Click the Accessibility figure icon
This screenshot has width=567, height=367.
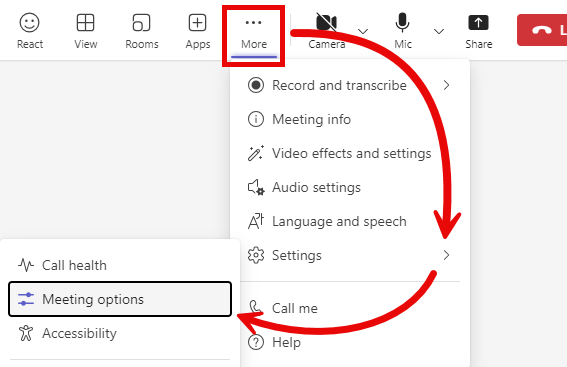(26, 333)
